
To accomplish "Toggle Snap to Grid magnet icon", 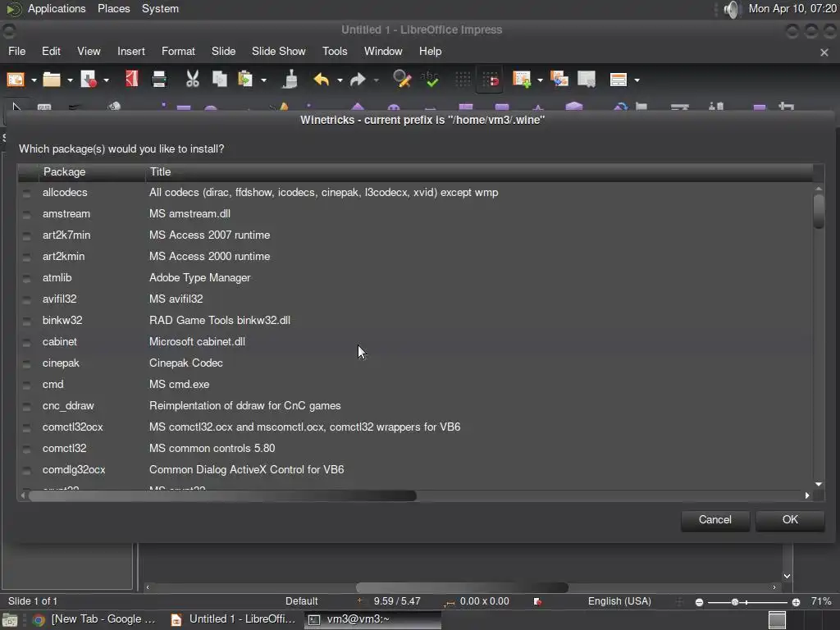I will [491, 80].
